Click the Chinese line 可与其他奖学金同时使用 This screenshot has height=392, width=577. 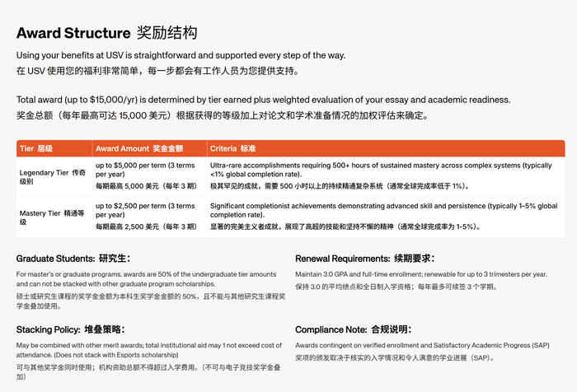point(148,372)
